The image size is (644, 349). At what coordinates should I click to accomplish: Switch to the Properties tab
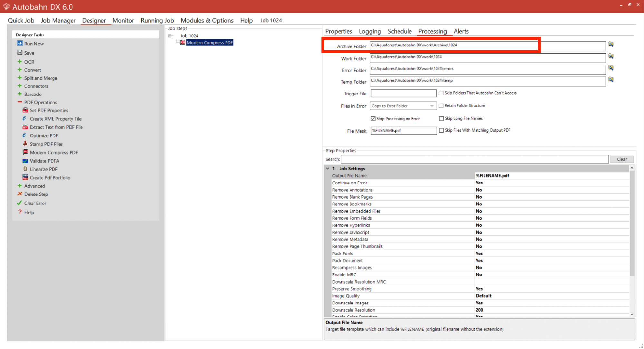[338, 31]
